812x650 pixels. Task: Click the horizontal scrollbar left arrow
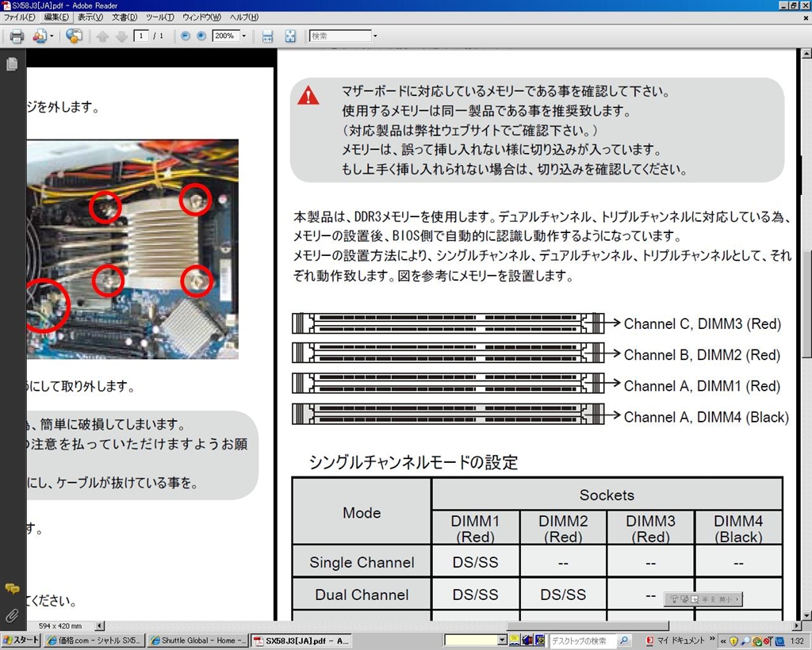click(x=100, y=625)
